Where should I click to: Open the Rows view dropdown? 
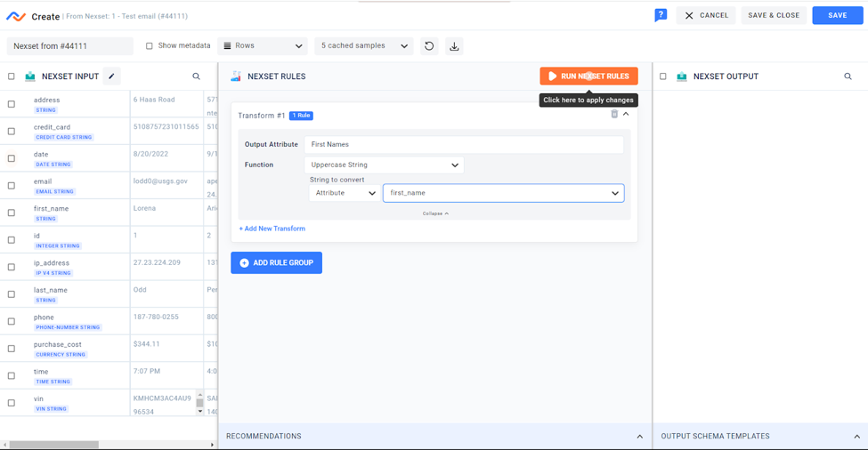pyautogui.click(x=263, y=46)
